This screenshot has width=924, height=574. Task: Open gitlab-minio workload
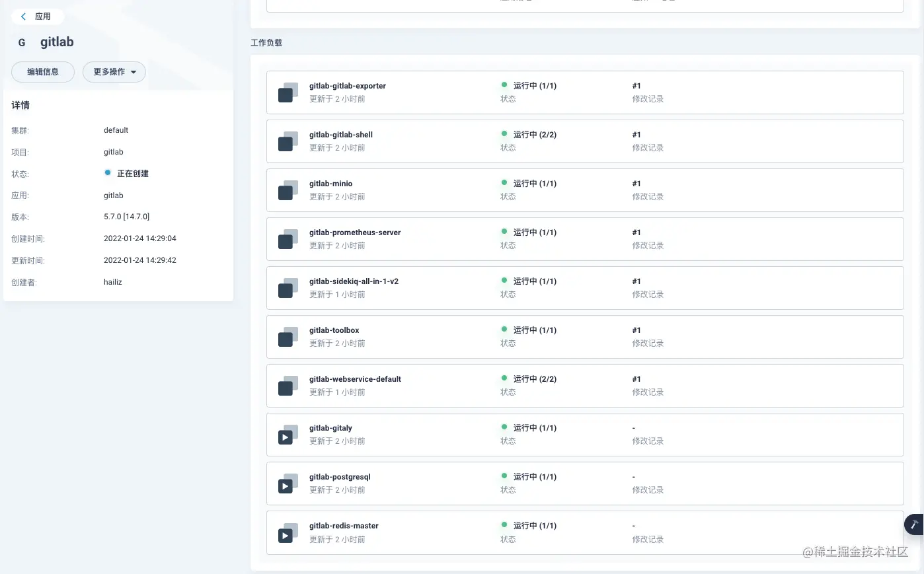[330, 184]
